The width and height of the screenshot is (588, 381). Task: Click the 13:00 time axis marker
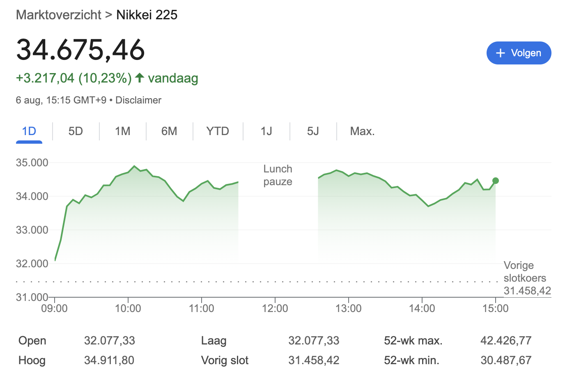click(x=348, y=308)
